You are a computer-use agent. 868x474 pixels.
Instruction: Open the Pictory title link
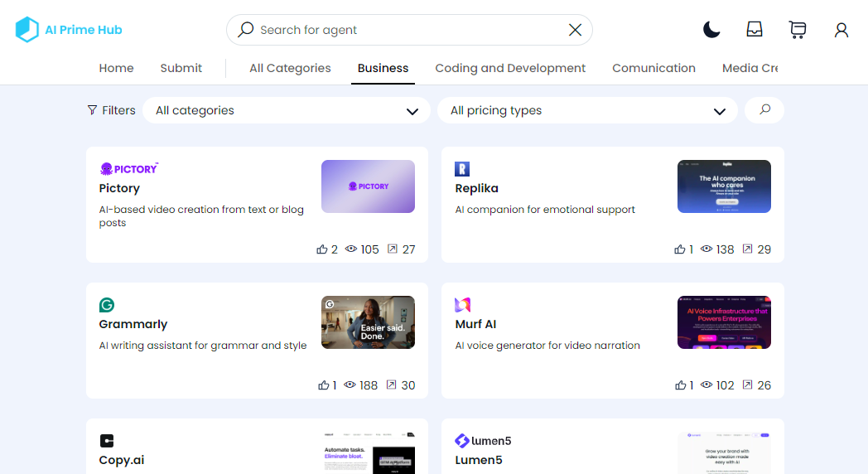(x=119, y=188)
